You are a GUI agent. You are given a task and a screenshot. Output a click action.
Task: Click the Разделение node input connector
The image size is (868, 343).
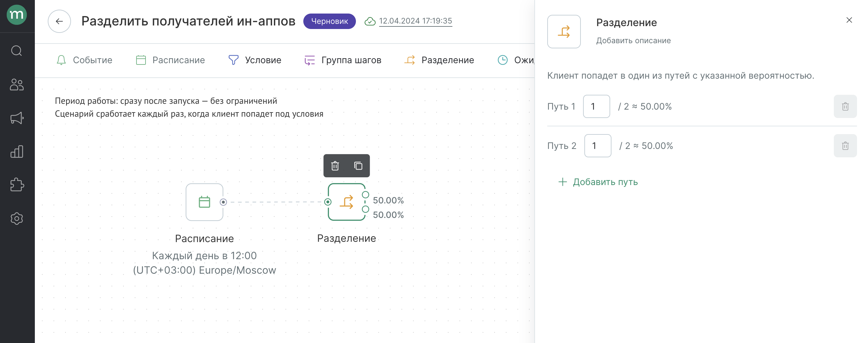click(x=328, y=202)
